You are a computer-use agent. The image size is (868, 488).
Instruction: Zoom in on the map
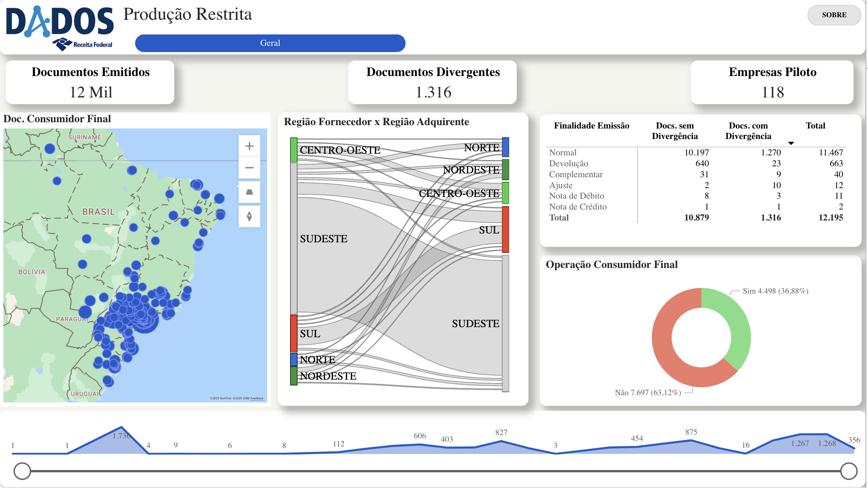(x=249, y=146)
